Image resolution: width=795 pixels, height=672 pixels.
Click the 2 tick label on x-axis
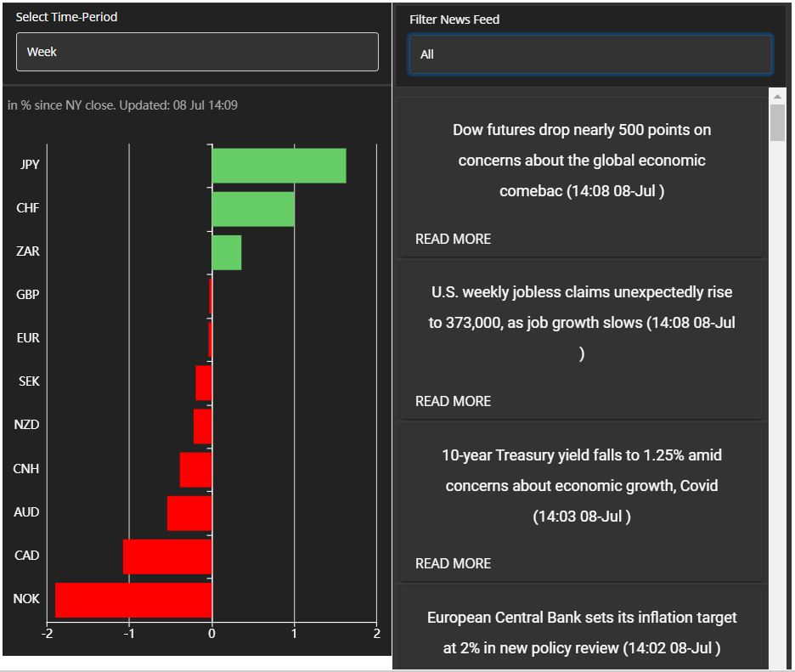(377, 634)
